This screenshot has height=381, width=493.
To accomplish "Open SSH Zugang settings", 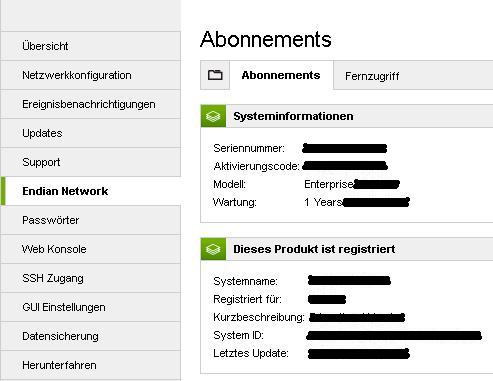I will point(90,278).
